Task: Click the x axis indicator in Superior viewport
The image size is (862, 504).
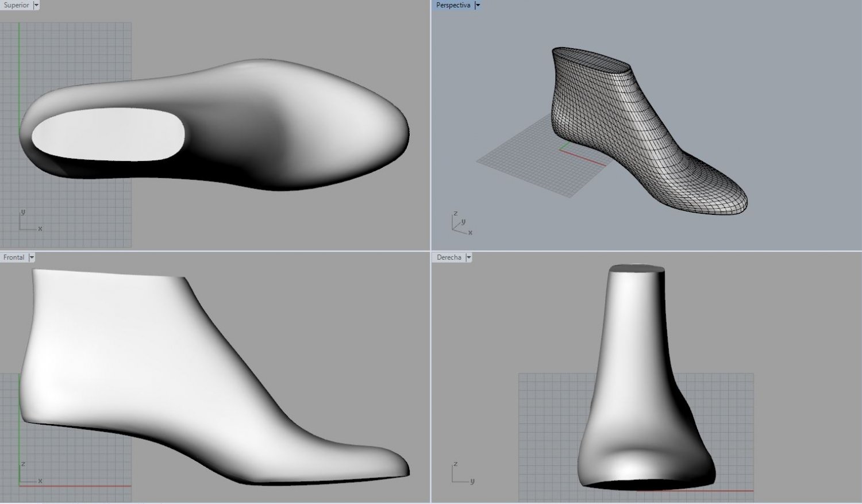Action: [40, 228]
